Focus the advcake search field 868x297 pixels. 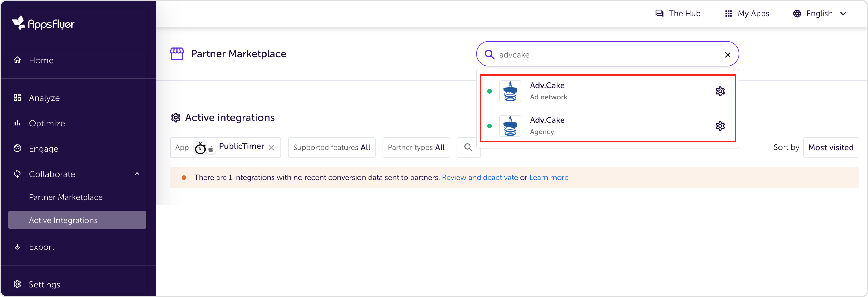pos(607,54)
